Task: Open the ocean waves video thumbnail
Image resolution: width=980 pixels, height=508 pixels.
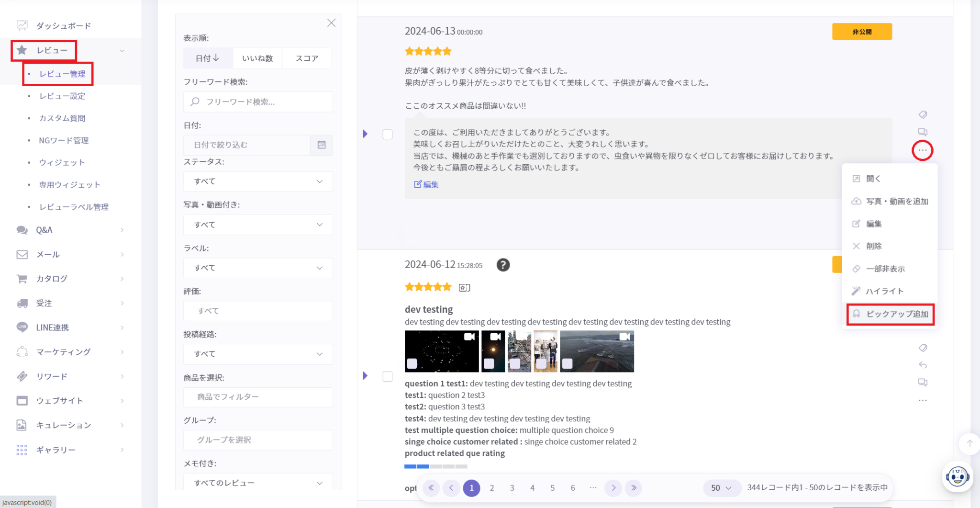Action: 597,351
